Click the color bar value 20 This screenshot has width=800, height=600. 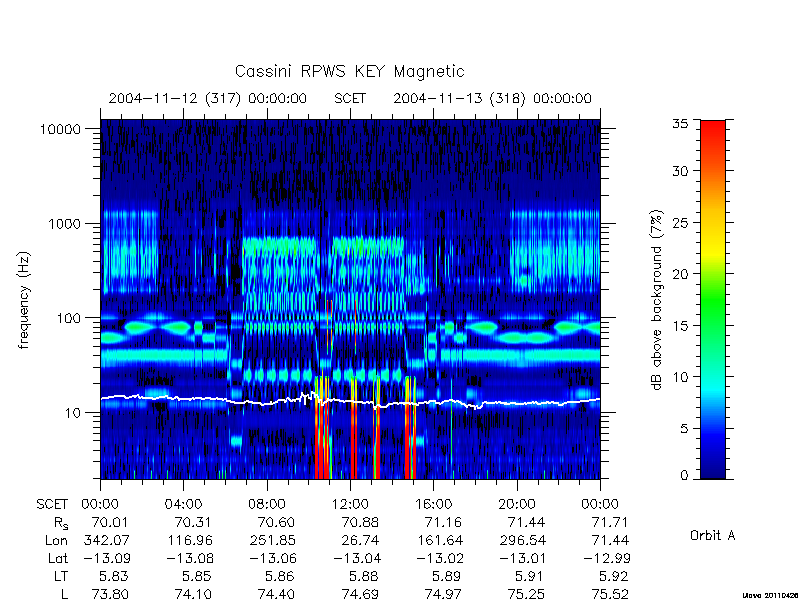(x=680, y=274)
